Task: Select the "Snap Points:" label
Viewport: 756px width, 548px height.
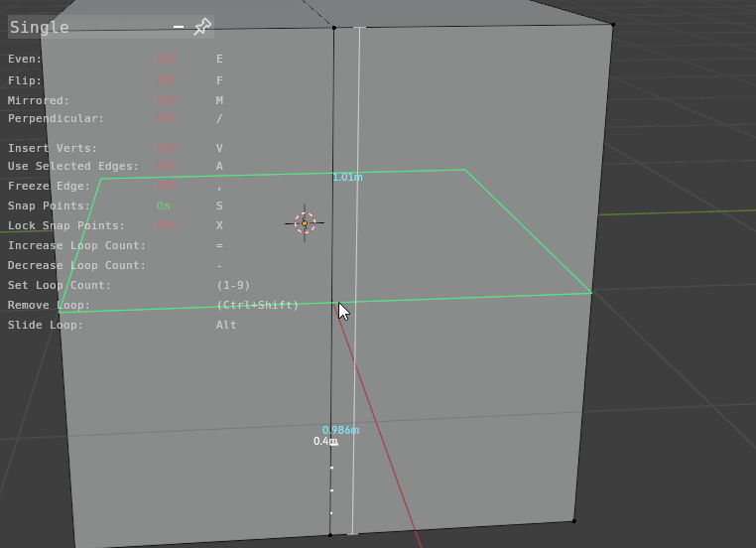Action: pyautogui.click(x=50, y=205)
